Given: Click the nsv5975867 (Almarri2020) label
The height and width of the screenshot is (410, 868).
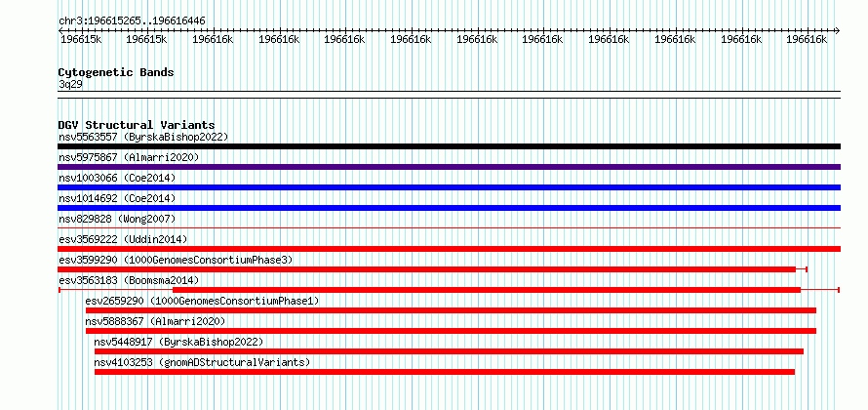Looking at the screenshot, I should click(x=129, y=157).
